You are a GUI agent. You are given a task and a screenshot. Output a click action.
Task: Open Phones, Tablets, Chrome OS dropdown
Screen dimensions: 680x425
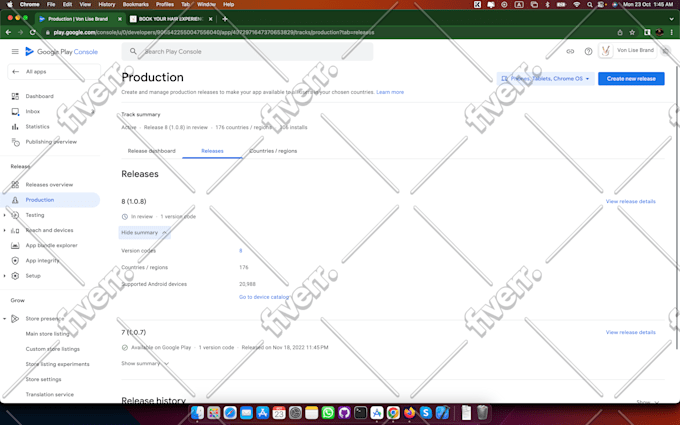coord(546,79)
